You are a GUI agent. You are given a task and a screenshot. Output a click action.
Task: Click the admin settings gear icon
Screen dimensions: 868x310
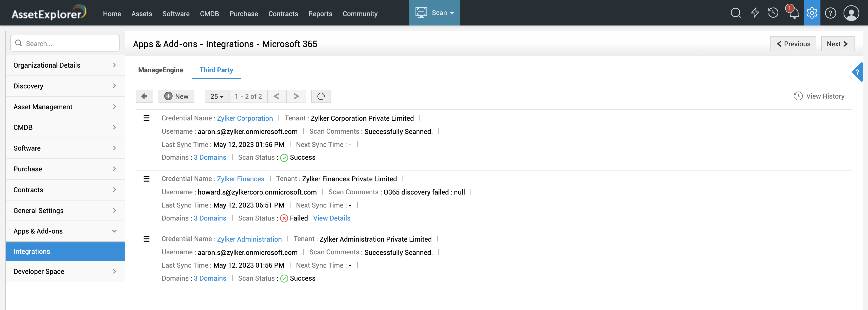click(x=812, y=13)
